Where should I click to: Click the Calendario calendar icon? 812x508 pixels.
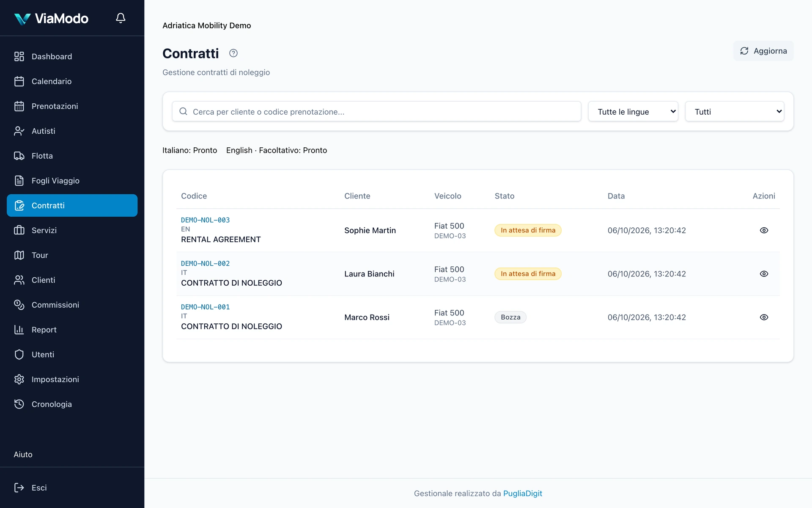click(19, 81)
